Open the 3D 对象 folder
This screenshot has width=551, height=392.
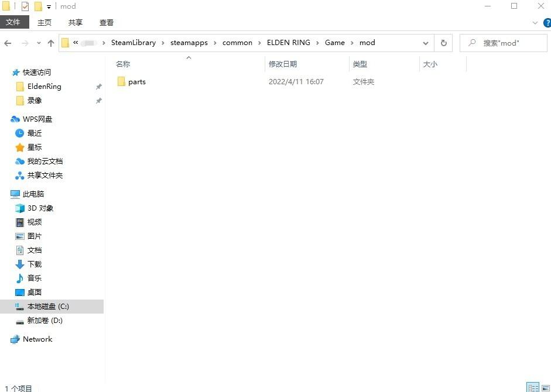click(x=40, y=208)
